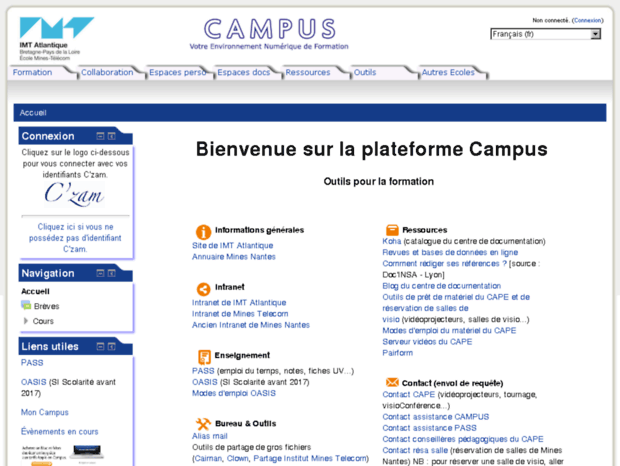620x466 pixels.
Task: Dock the Connexion block with arrow icon
Action: coord(112,136)
